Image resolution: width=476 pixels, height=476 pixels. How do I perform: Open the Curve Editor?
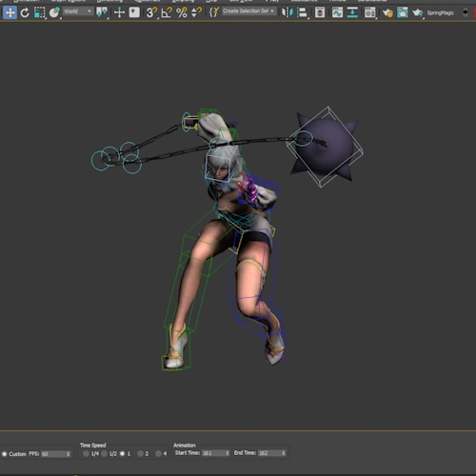click(x=337, y=12)
